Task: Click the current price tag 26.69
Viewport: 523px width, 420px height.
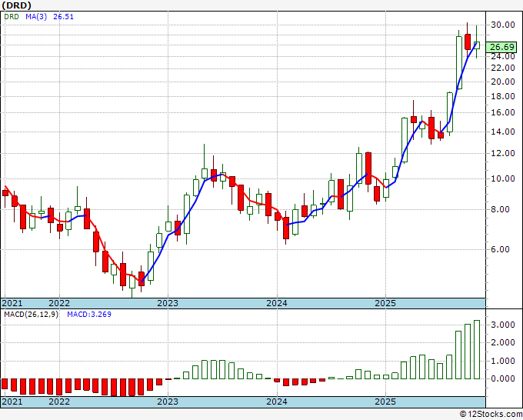Action: point(504,45)
